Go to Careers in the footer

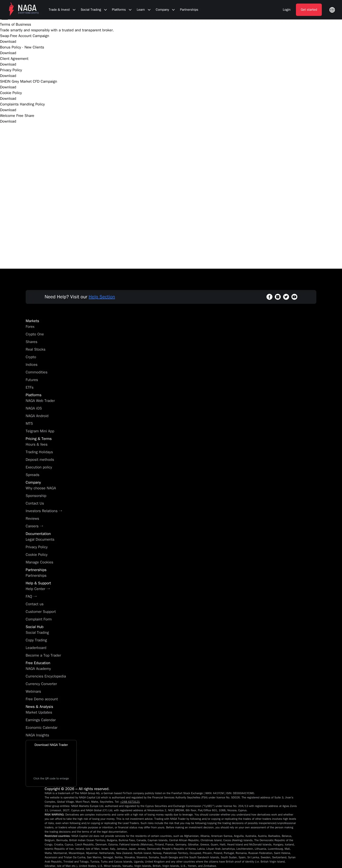coord(34,526)
